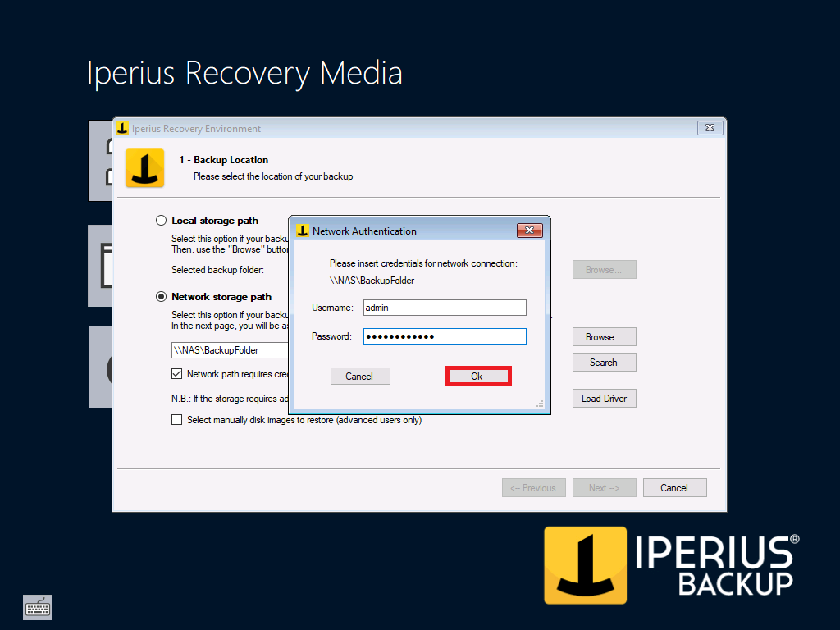Image resolution: width=840 pixels, height=630 pixels.
Task: Click the Iperius icon in Network Authentication title bar
Action: pyautogui.click(x=303, y=231)
